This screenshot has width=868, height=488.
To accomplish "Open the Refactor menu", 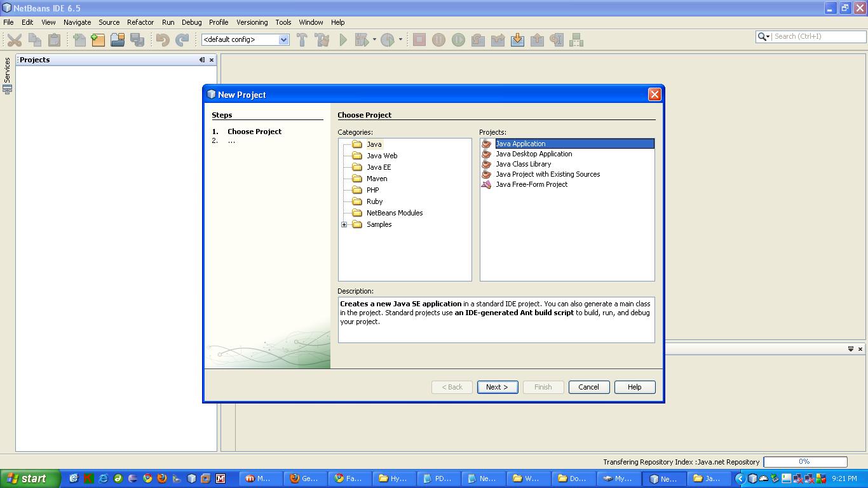I will 140,22.
